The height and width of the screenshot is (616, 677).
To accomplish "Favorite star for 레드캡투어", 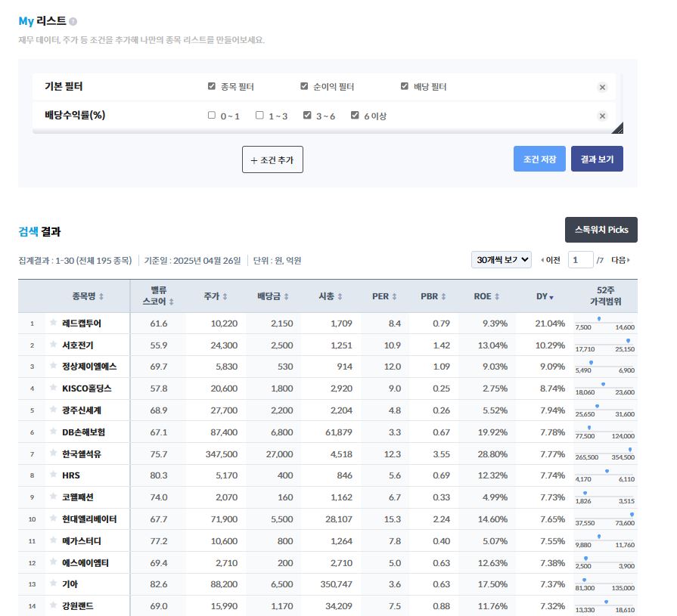I will (x=53, y=322).
